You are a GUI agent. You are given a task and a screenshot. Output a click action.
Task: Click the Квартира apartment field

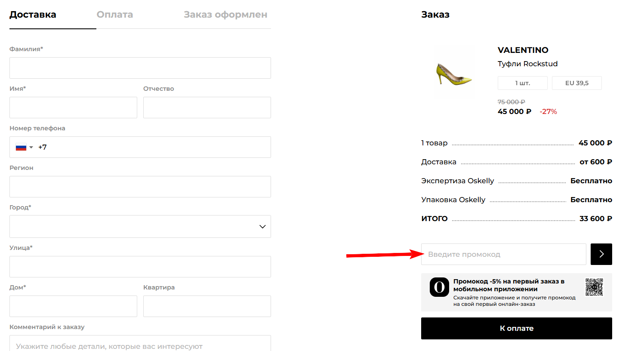206,306
